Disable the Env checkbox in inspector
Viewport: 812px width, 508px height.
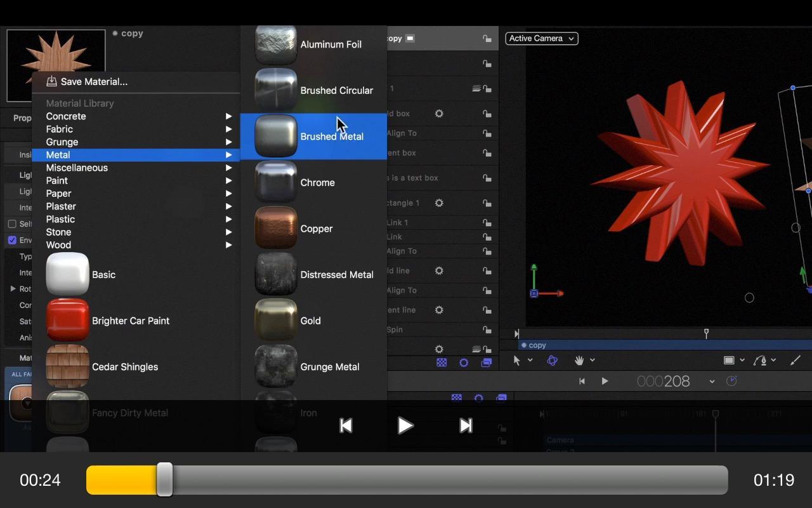pos(12,240)
